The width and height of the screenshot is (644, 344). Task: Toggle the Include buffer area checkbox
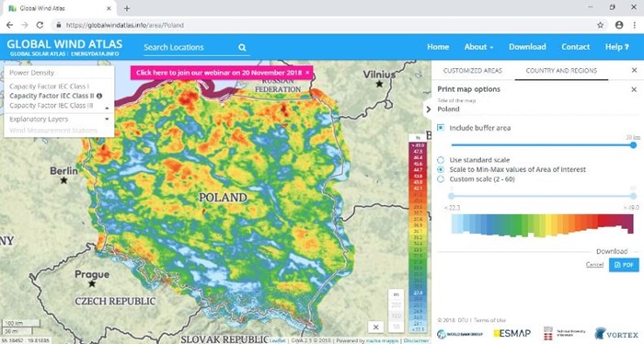click(x=441, y=128)
